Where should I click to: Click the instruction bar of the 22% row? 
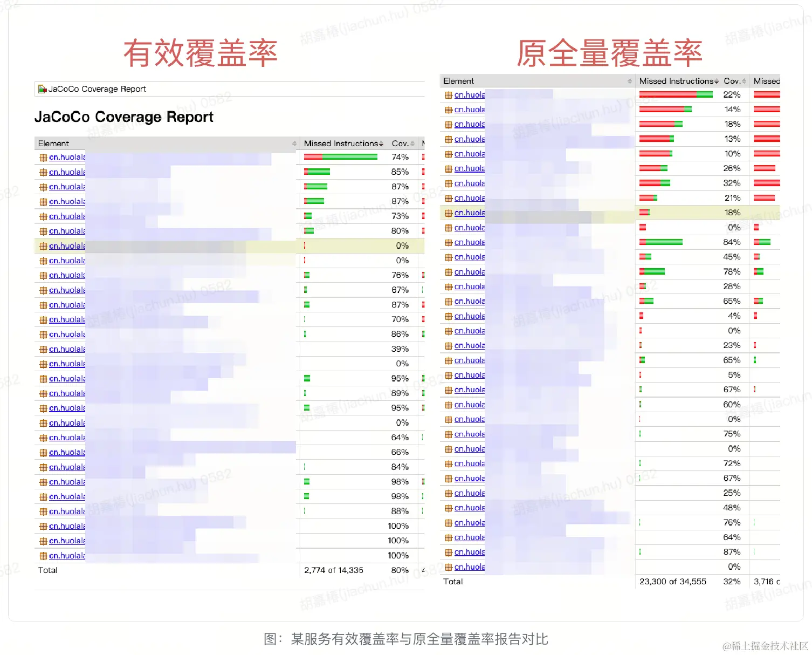click(x=676, y=94)
